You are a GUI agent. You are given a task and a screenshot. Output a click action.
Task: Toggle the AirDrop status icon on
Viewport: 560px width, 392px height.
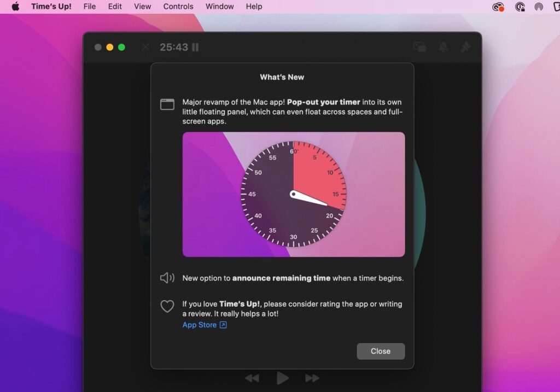click(539, 7)
